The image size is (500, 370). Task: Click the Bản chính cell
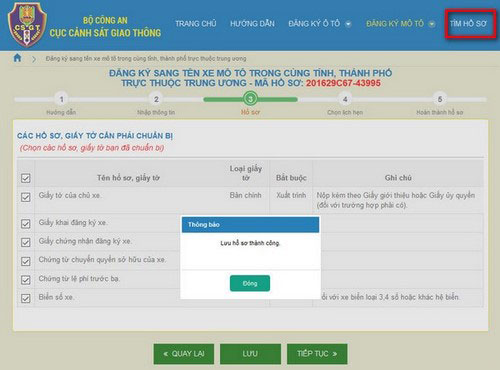coord(245,195)
